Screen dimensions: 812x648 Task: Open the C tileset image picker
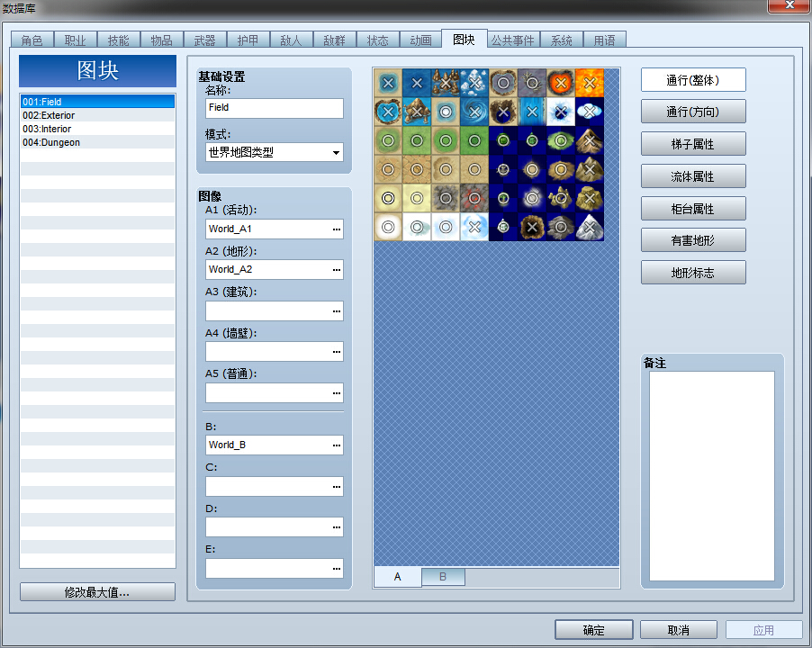click(337, 487)
